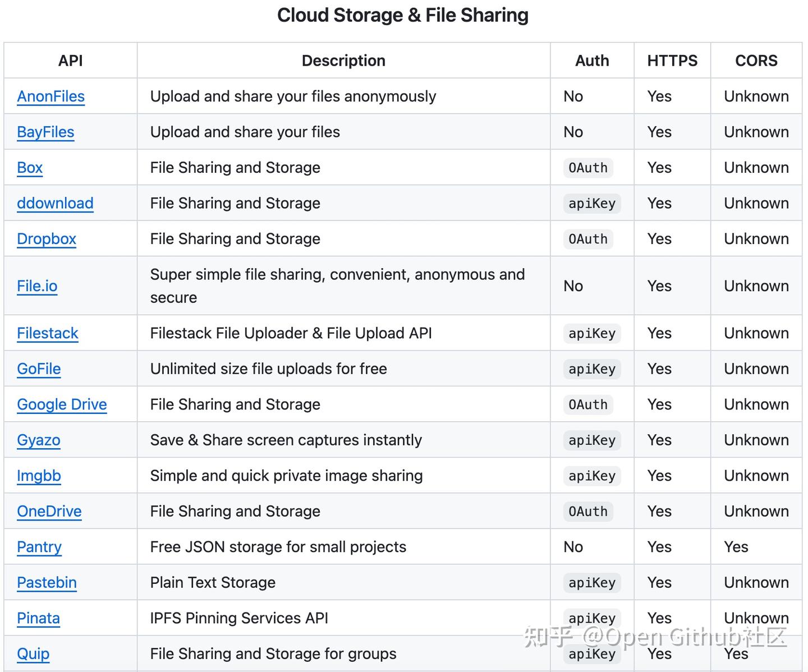Open the Filestack API link
Viewport: 808px width, 672px height.
click(48, 333)
